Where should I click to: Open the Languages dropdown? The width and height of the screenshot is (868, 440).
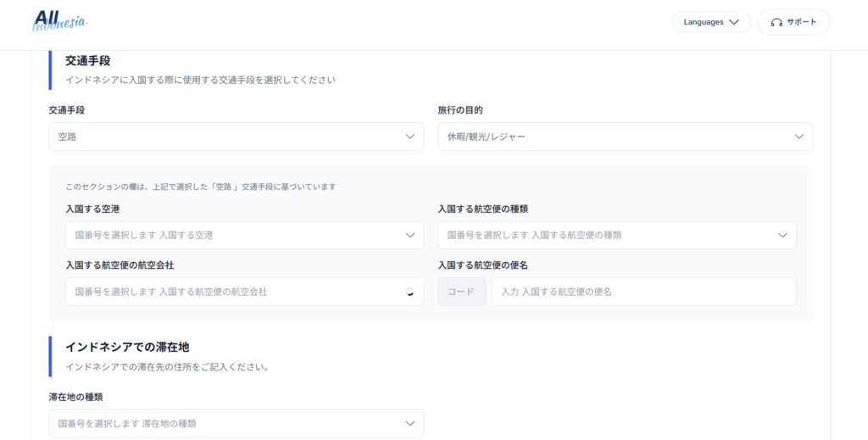coord(711,22)
